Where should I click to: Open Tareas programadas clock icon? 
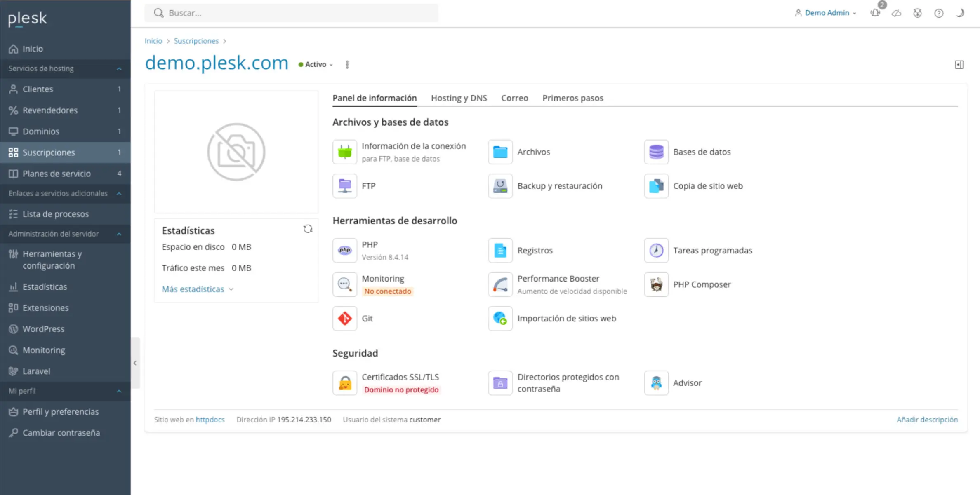pos(656,250)
